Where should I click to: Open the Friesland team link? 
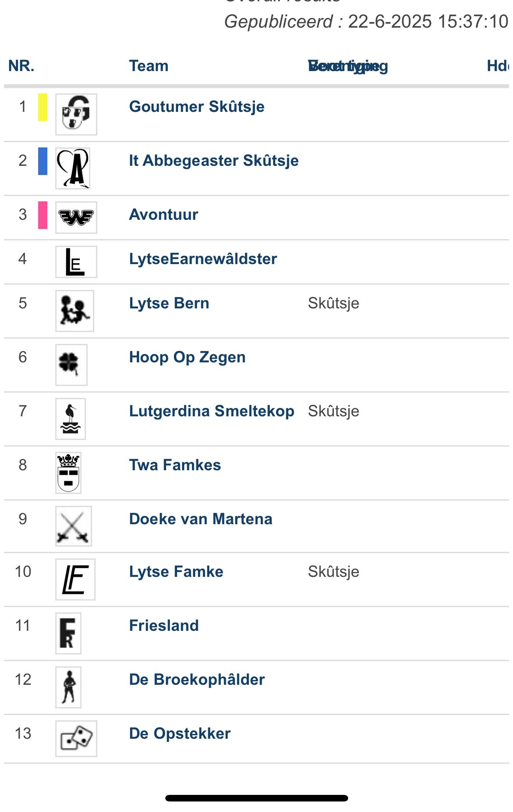(x=164, y=625)
